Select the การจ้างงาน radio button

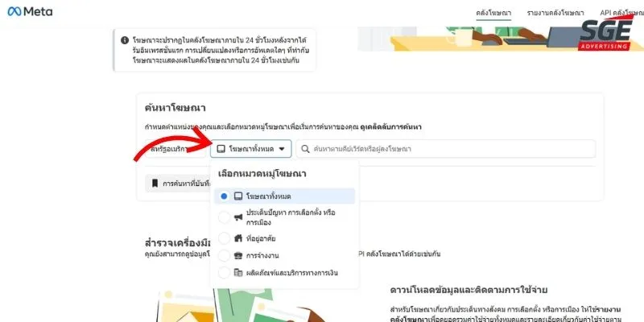coord(224,255)
